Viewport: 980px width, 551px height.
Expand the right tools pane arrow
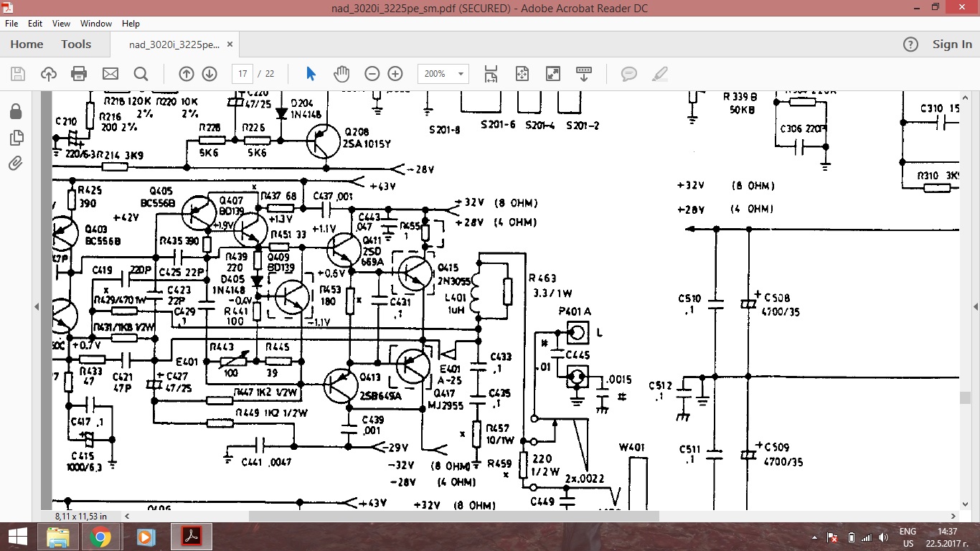click(x=974, y=306)
